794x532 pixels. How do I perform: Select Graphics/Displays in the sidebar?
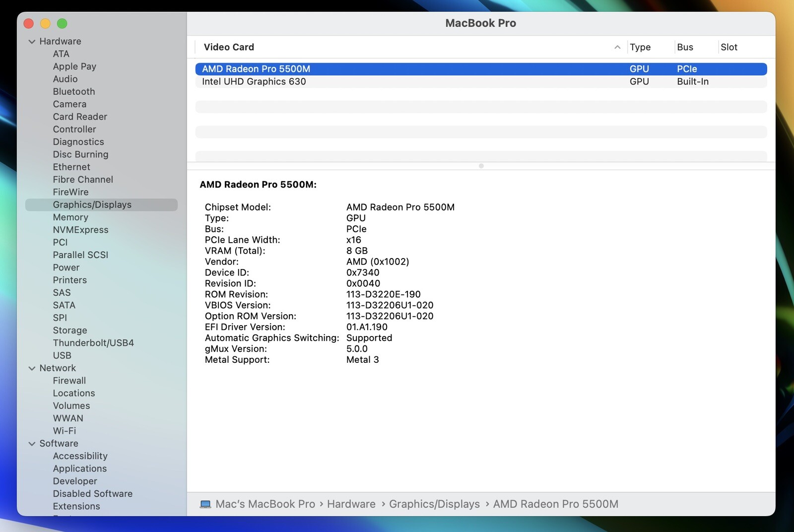101,205
